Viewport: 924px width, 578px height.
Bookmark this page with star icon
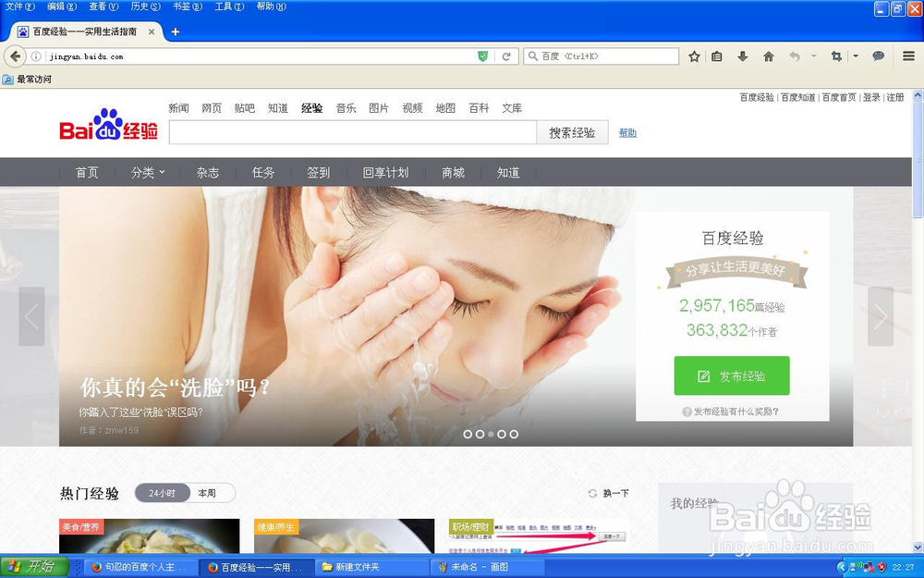[x=694, y=56]
